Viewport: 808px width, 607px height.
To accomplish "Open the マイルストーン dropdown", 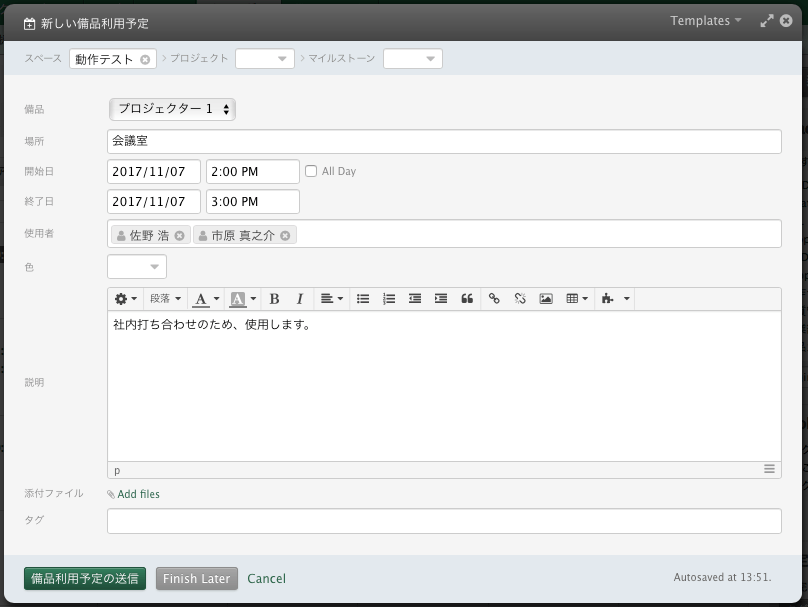I will pos(413,58).
